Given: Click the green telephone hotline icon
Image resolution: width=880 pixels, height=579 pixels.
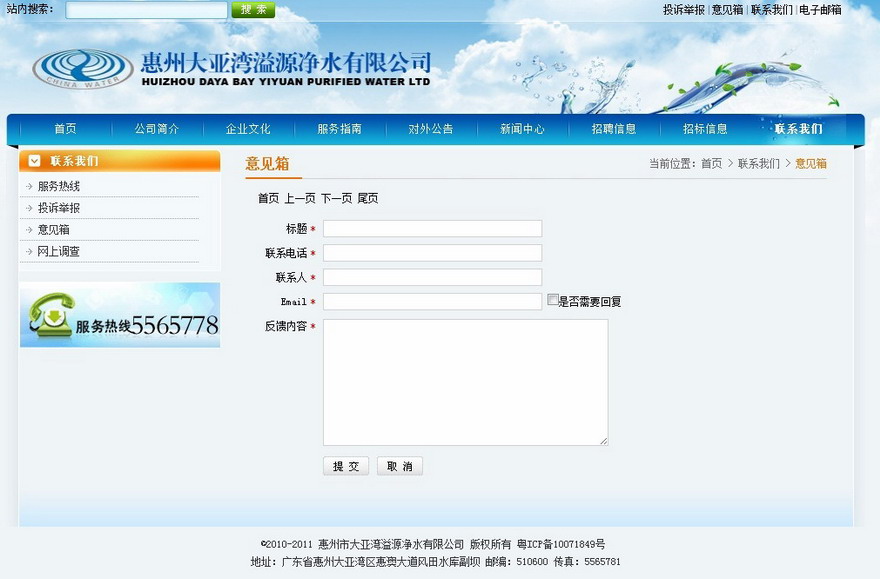Looking at the screenshot, I should point(50,315).
